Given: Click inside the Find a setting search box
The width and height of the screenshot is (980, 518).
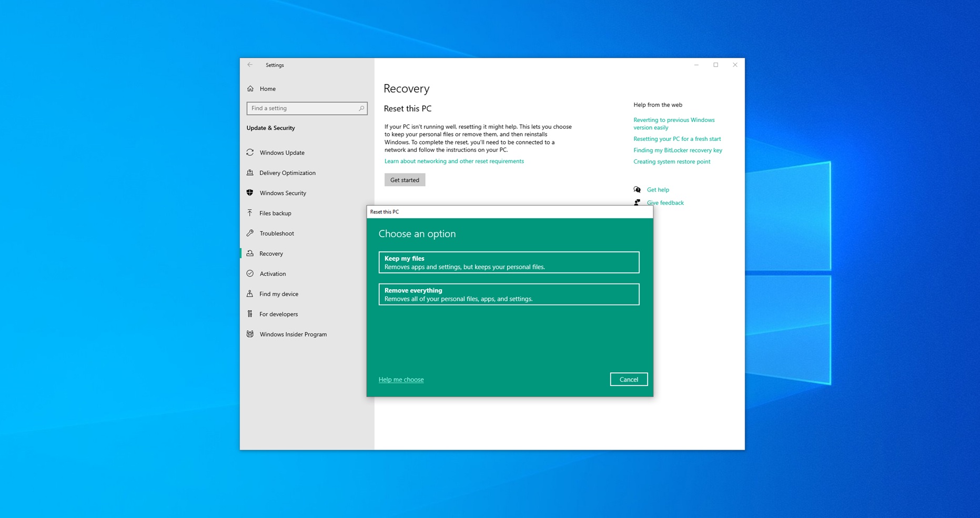Looking at the screenshot, I should pos(300,108).
